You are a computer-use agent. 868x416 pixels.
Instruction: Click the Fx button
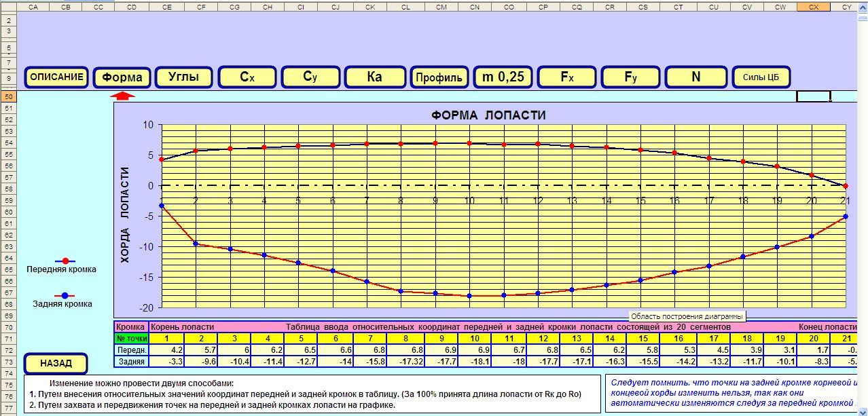click(567, 77)
